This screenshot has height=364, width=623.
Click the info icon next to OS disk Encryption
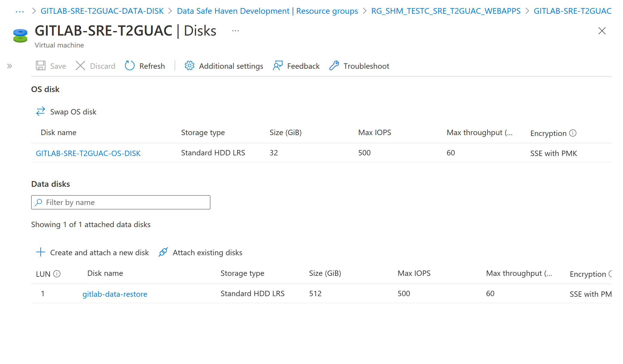click(x=573, y=133)
